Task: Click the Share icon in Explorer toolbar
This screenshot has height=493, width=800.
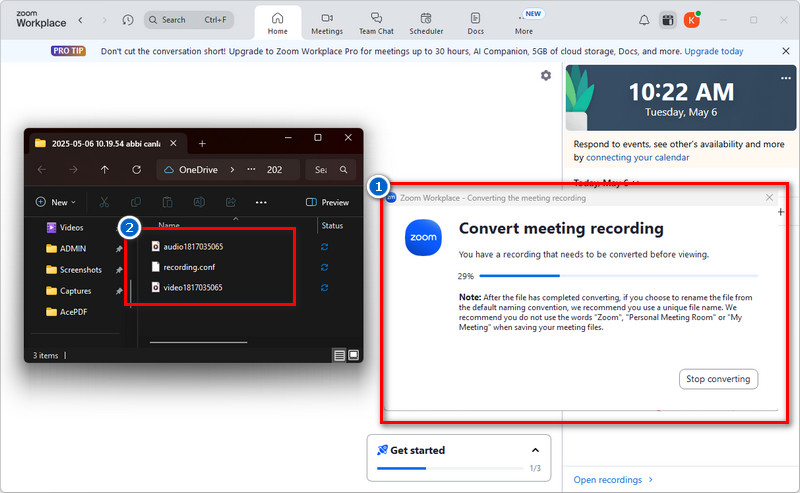Action: pyautogui.click(x=231, y=202)
